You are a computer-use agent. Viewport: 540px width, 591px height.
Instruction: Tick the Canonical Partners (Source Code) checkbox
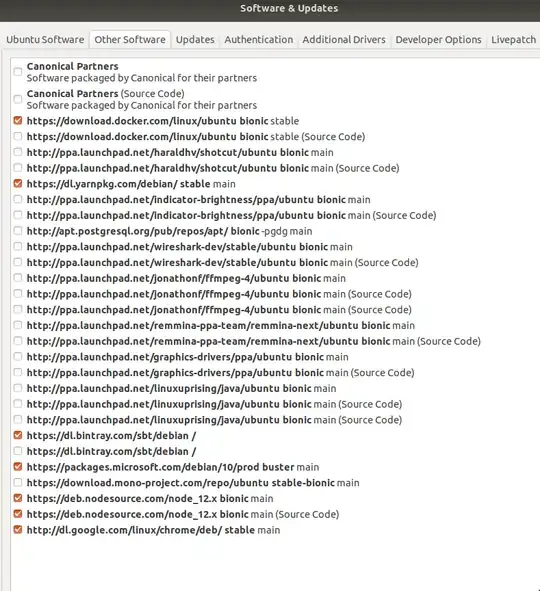pyautogui.click(x=18, y=99)
